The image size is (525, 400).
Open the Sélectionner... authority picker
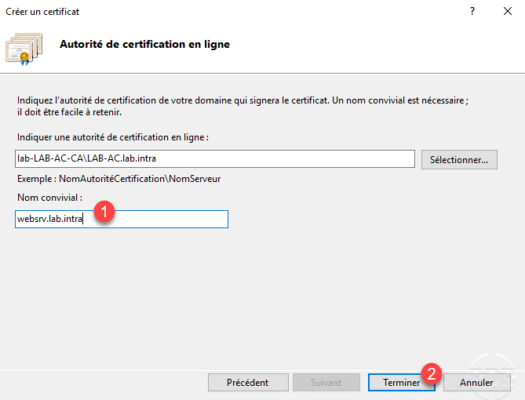click(459, 160)
